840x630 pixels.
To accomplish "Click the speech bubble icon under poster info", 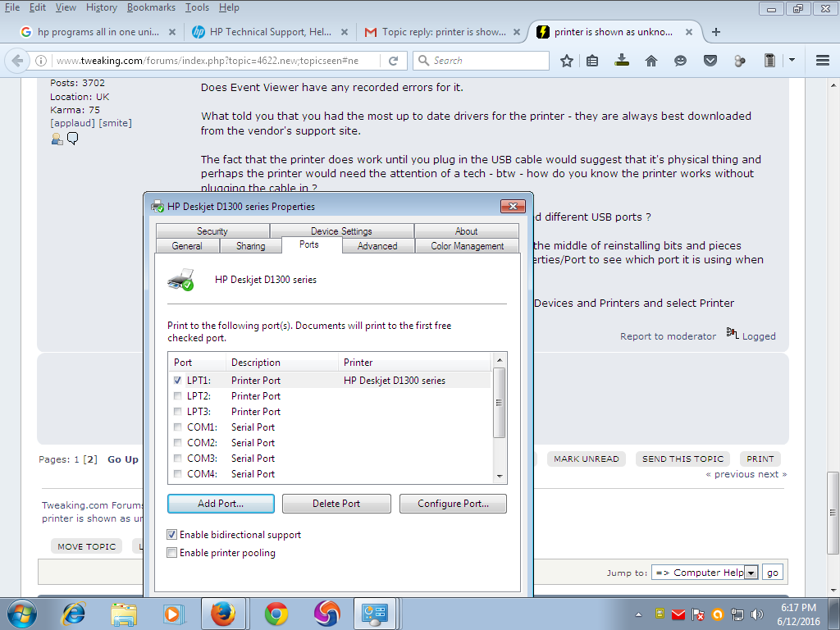I will pyautogui.click(x=73, y=139).
